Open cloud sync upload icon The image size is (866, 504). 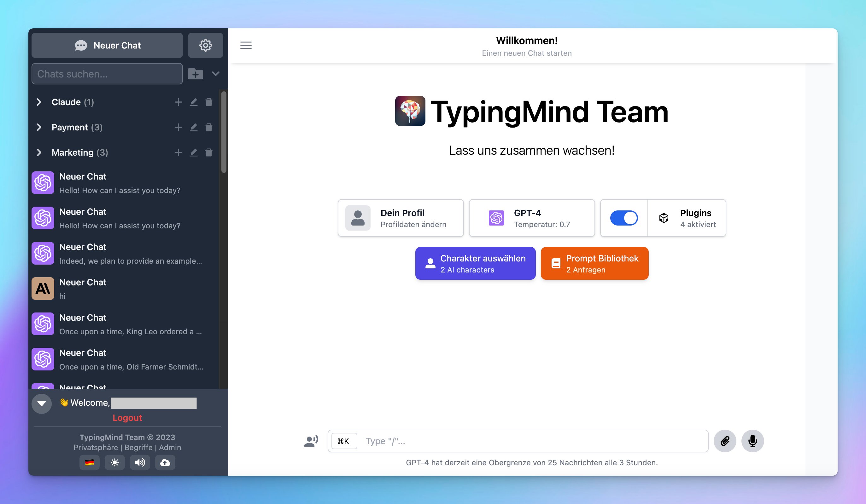[165, 462]
